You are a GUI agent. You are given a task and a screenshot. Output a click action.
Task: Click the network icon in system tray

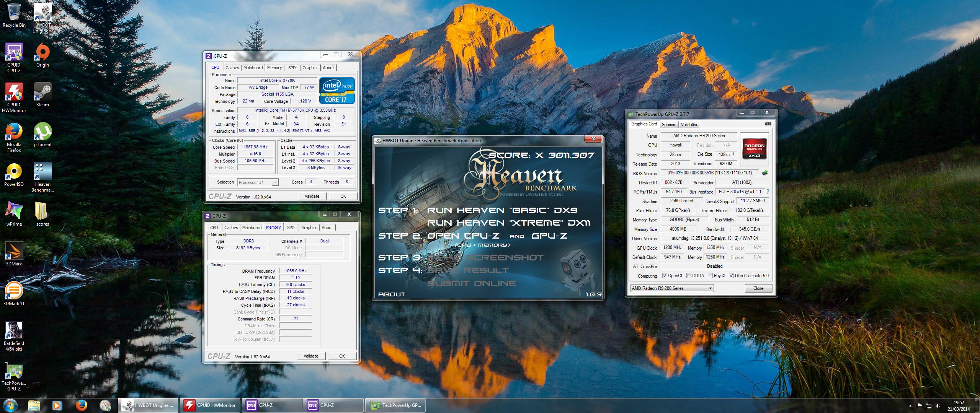pos(929,406)
